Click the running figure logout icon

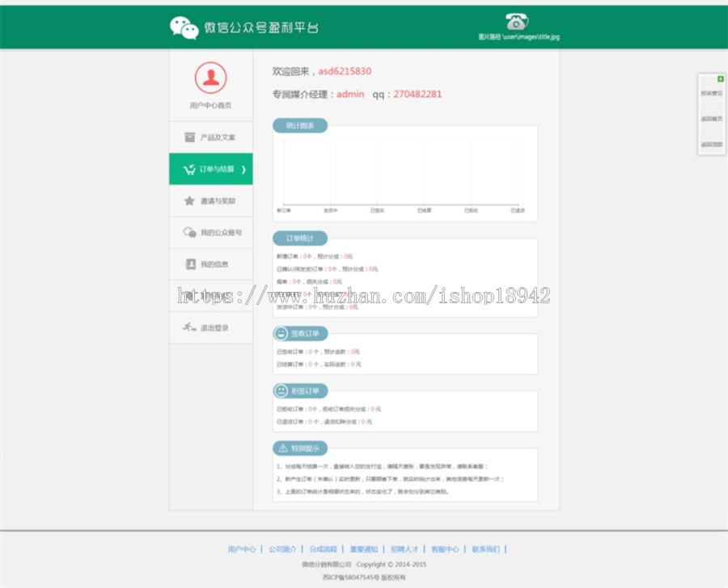coord(189,328)
